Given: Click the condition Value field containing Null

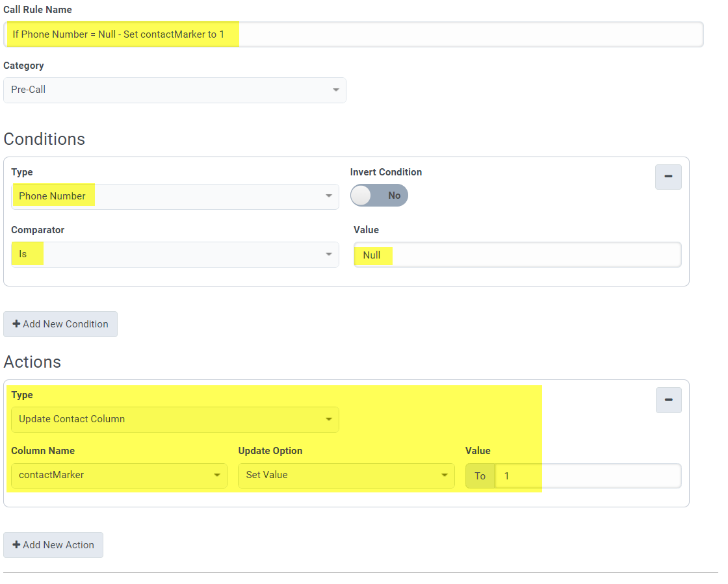Looking at the screenshot, I should click(x=517, y=255).
